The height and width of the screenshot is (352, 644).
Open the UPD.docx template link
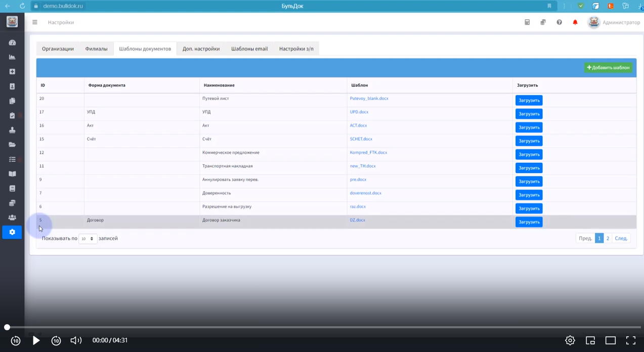(x=359, y=112)
